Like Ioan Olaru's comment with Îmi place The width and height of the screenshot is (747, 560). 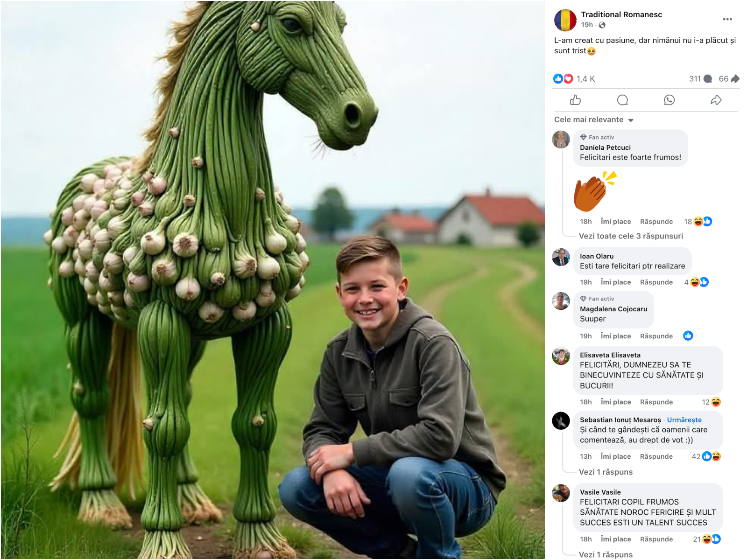[x=616, y=282]
